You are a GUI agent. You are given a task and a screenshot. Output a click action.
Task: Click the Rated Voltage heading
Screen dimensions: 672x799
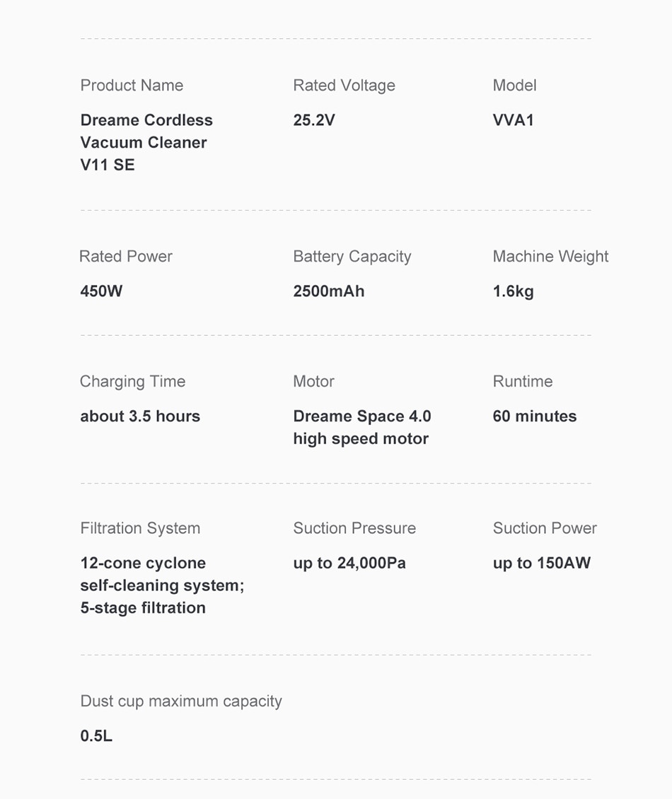click(x=344, y=86)
